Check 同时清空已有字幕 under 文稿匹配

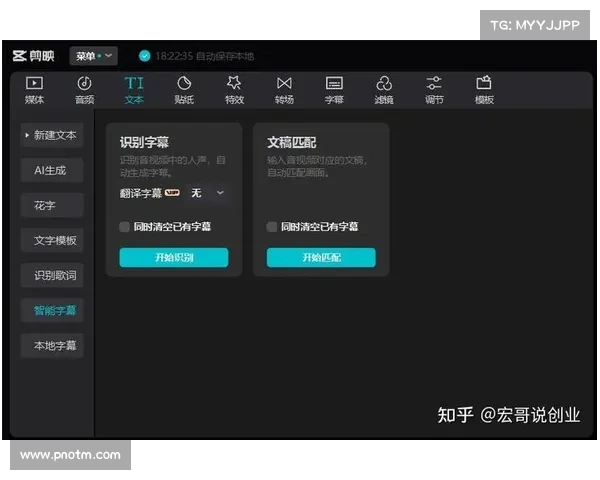[272, 227]
